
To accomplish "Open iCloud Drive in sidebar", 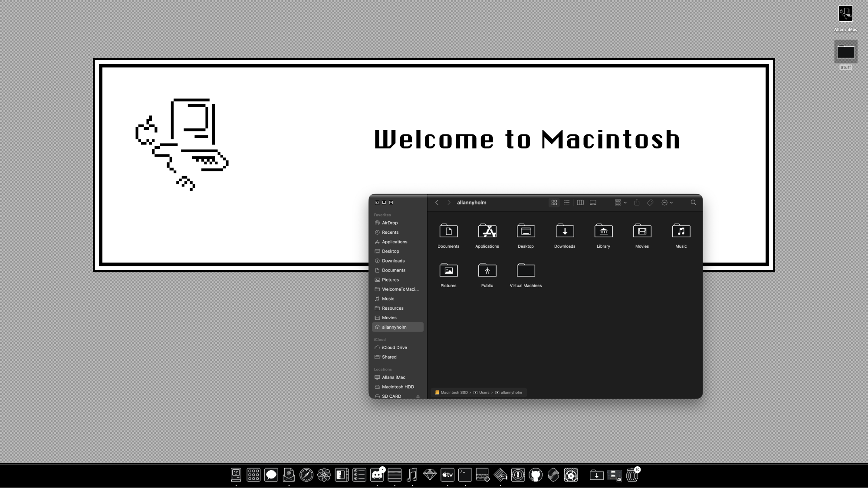I will click(x=398, y=347).
